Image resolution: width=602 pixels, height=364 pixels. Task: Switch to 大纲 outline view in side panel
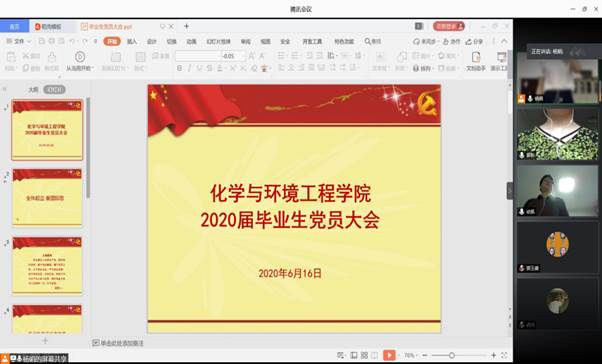[x=33, y=90]
